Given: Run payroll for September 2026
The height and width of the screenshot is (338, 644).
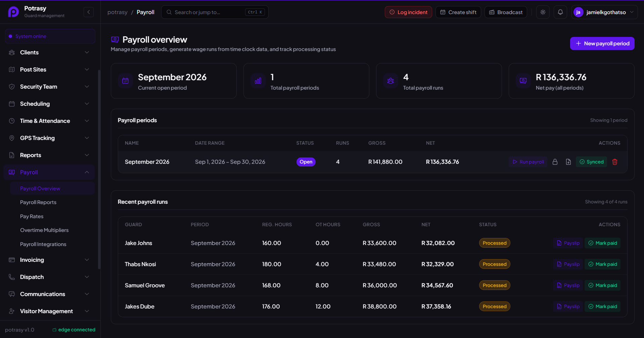Looking at the screenshot, I should (528, 162).
